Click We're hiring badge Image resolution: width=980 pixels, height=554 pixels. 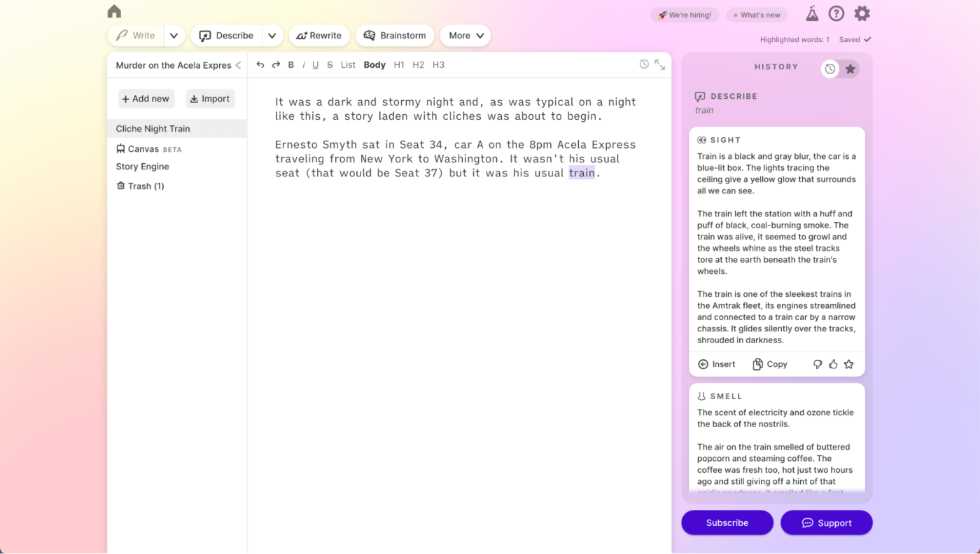click(684, 15)
